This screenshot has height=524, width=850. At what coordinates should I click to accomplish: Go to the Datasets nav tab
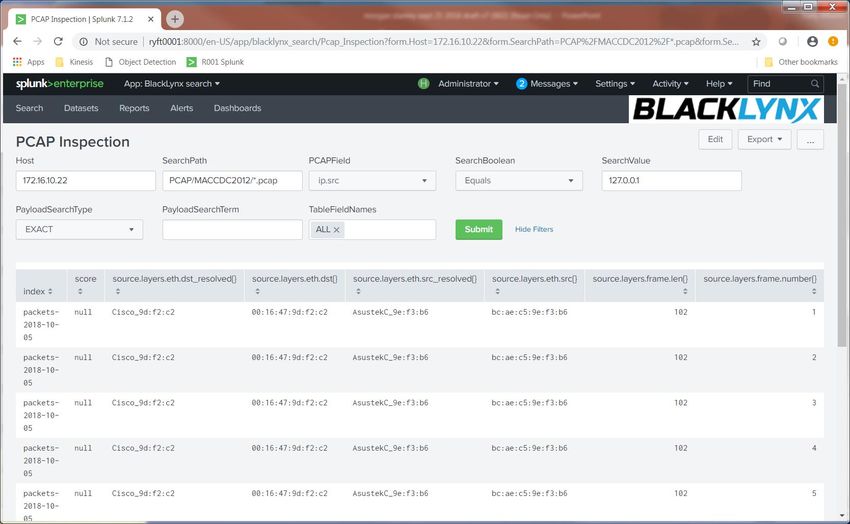point(81,108)
